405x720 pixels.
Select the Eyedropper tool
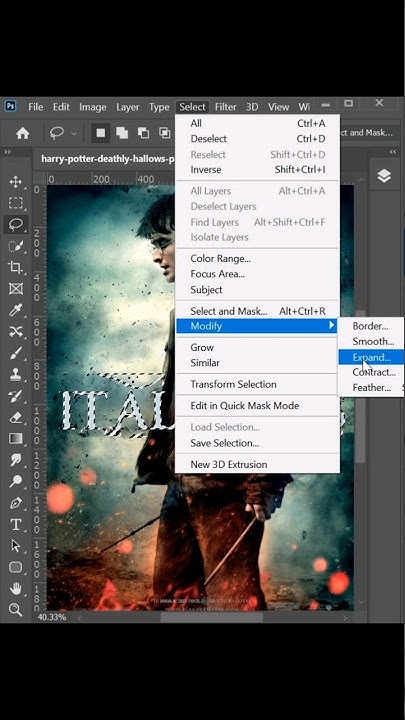coord(16,310)
